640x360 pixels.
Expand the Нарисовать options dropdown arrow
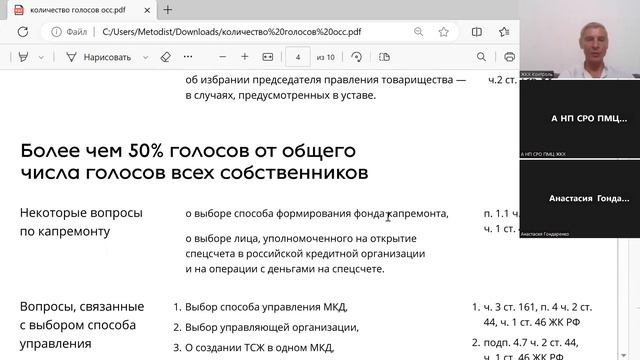(145, 58)
